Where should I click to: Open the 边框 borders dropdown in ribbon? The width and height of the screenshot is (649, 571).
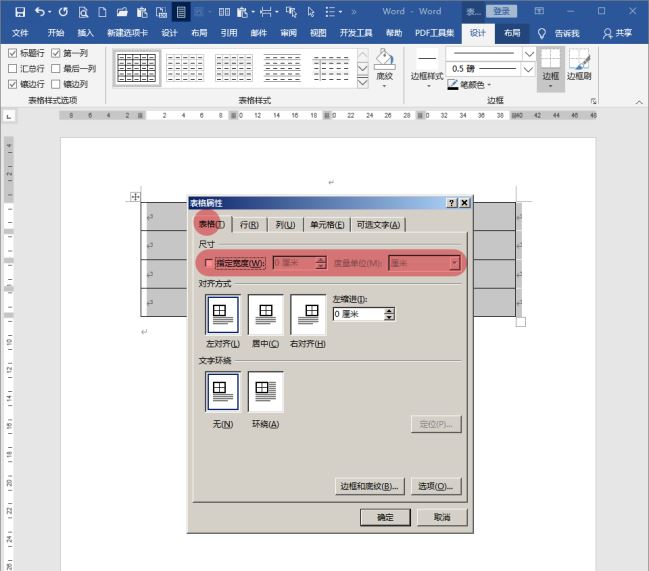550,85
